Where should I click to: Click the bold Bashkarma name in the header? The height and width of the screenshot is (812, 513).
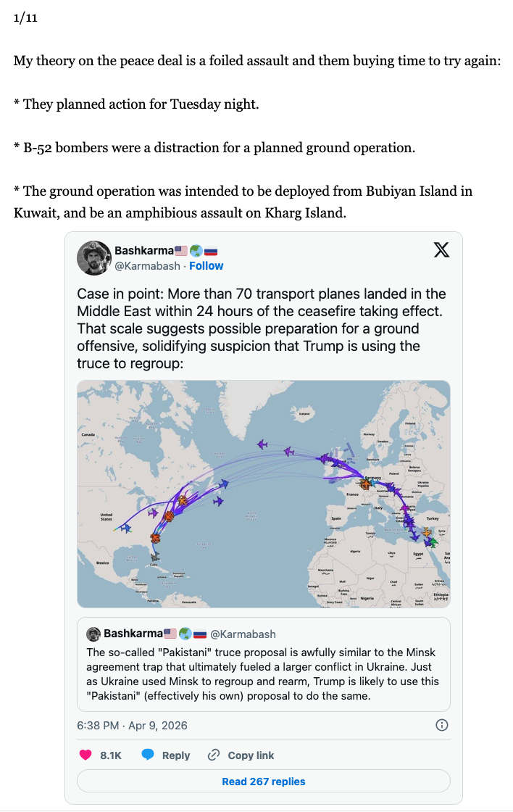(144, 251)
